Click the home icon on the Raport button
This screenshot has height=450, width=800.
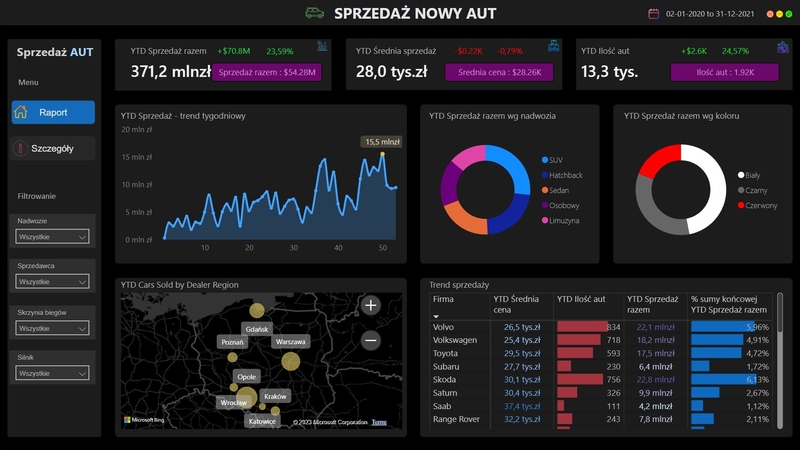(21, 112)
